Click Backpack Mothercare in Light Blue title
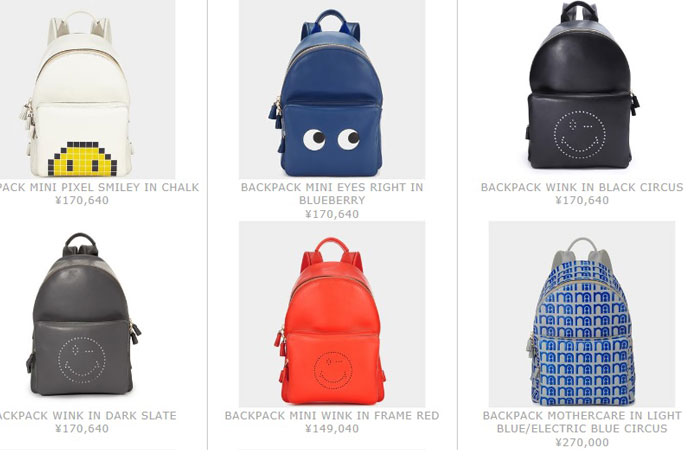The image size is (700, 456). (582, 422)
